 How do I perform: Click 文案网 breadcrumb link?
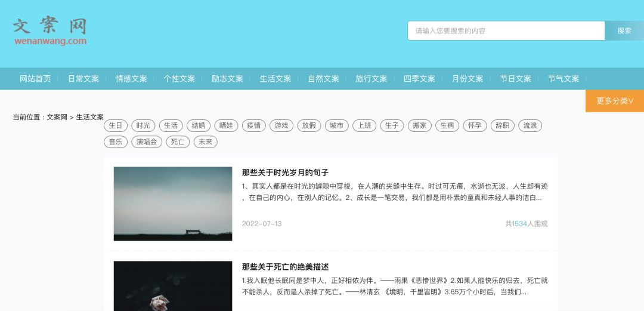pyautogui.click(x=57, y=117)
